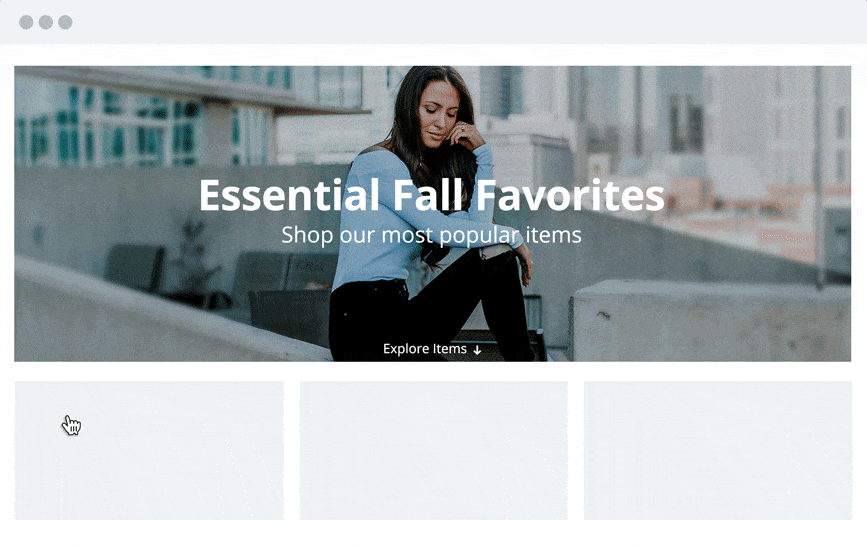This screenshot has height=546, width=867.
Task: Select the middle placeholder product card
Action: 434,450
